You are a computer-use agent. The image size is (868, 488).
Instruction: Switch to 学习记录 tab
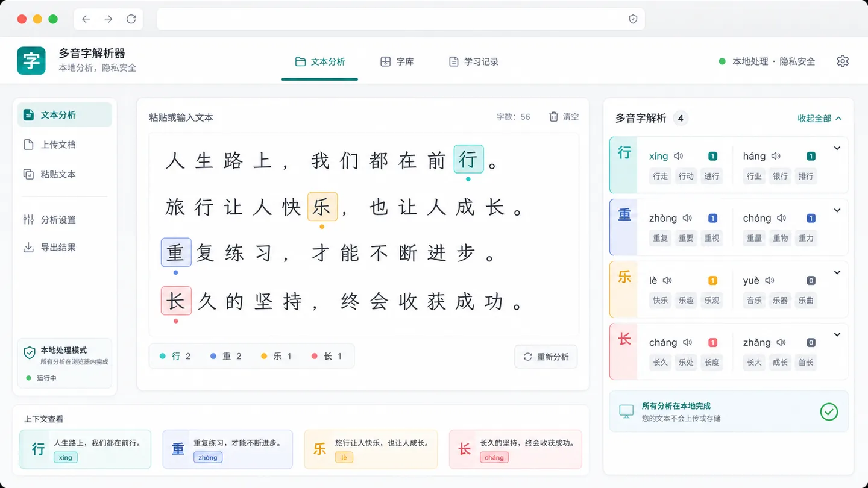point(474,61)
